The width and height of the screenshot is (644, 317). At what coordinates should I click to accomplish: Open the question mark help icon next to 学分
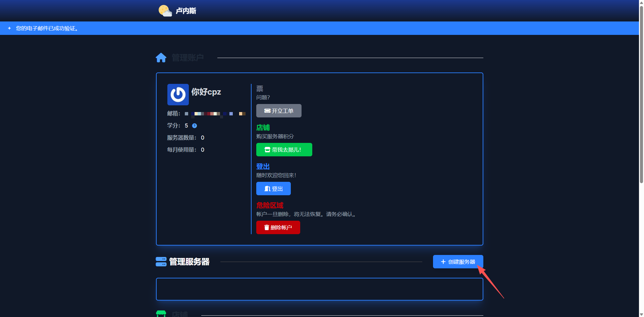195,126
